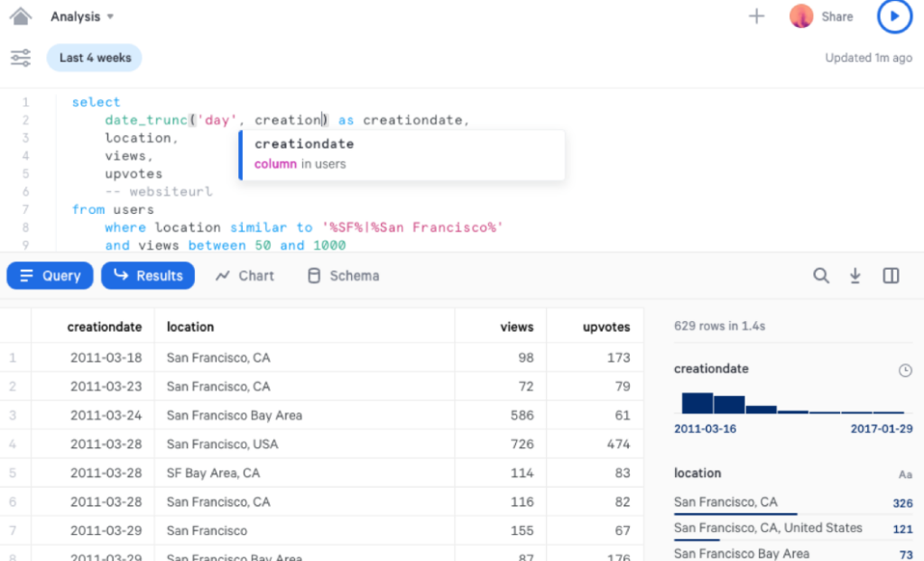924x561 pixels.
Task: Click the 629 rows in 1.4s status
Action: pyautogui.click(x=719, y=326)
